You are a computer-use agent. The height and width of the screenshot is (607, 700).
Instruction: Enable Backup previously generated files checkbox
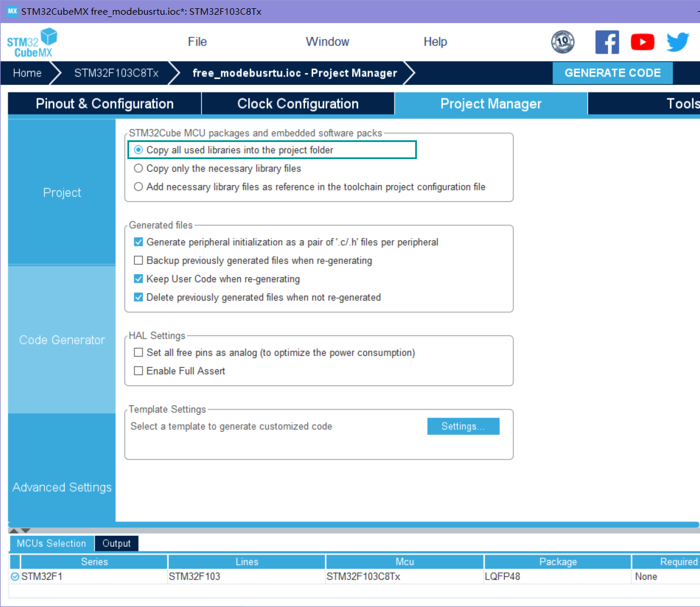coord(139,260)
